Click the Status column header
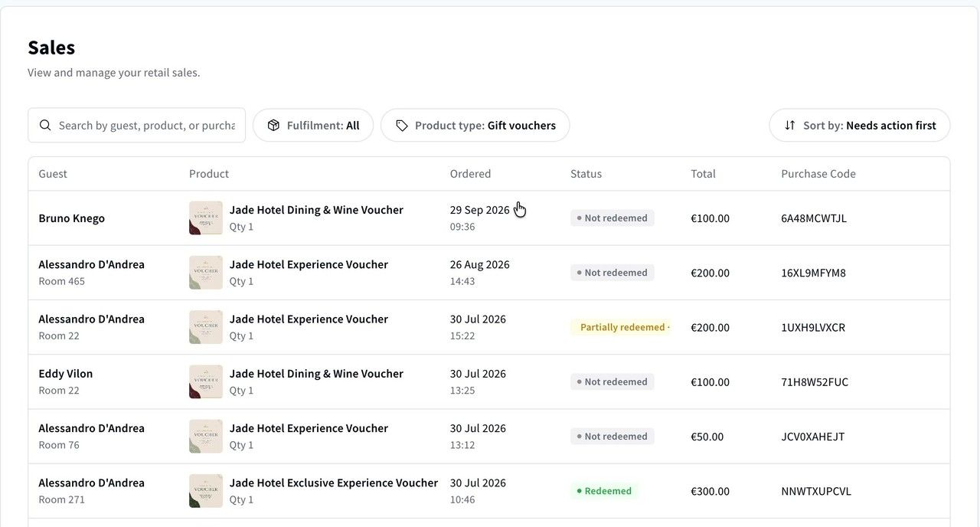 point(586,174)
